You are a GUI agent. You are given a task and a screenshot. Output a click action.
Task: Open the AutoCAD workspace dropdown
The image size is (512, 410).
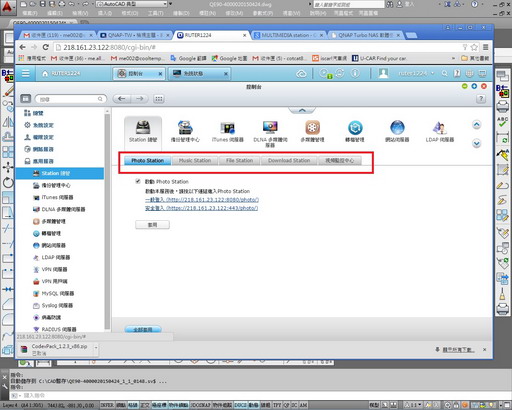click(132, 4)
